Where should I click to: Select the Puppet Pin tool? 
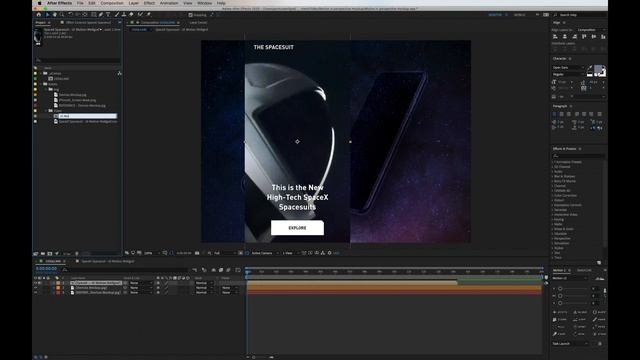click(149, 15)
